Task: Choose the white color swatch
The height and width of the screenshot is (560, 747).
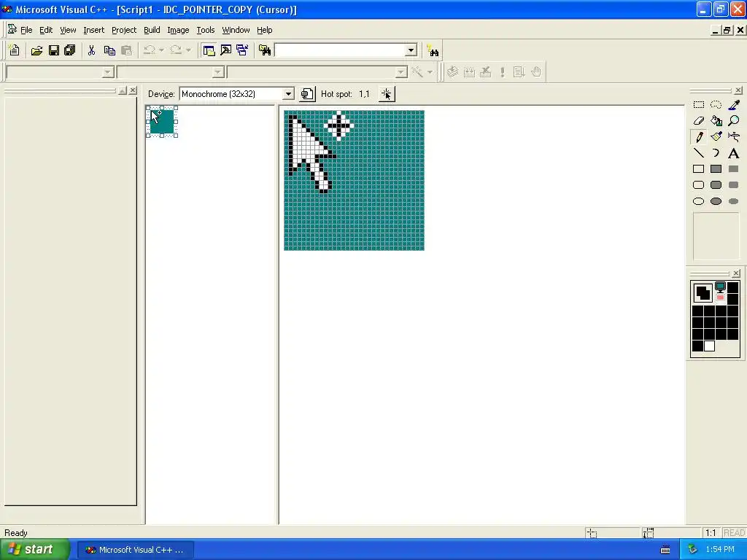Action: [x=709, y=346]
